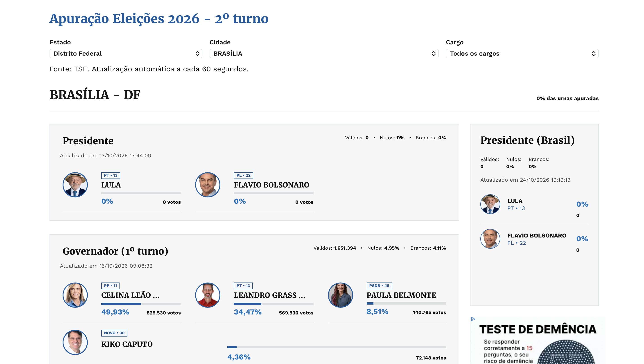Click Leandro Grass's vote progress bar

coord(273,304)
